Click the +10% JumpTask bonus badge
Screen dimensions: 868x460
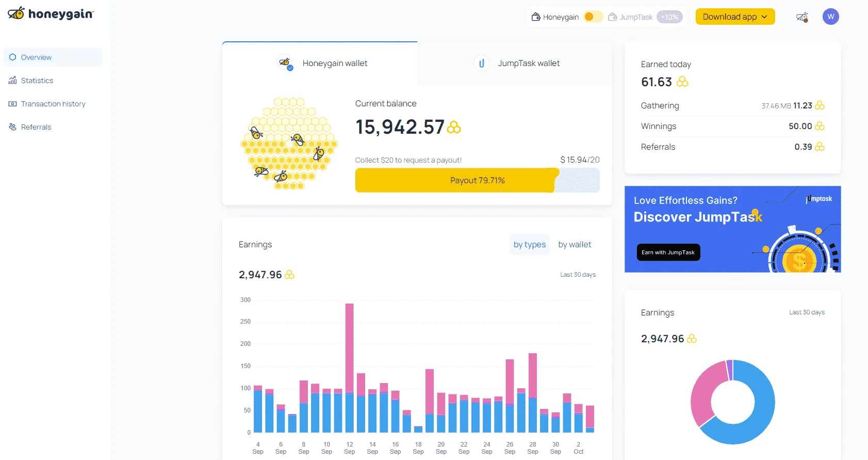[669, 17]
